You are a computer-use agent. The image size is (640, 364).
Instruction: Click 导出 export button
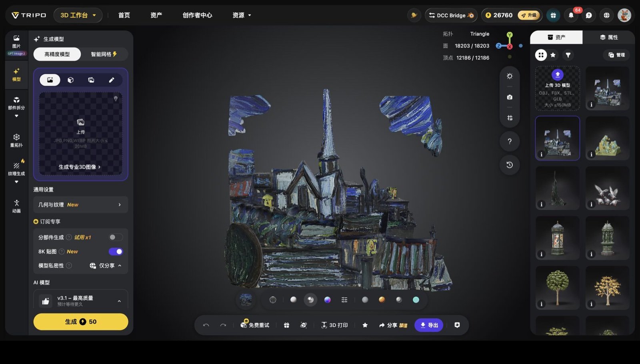429,325
